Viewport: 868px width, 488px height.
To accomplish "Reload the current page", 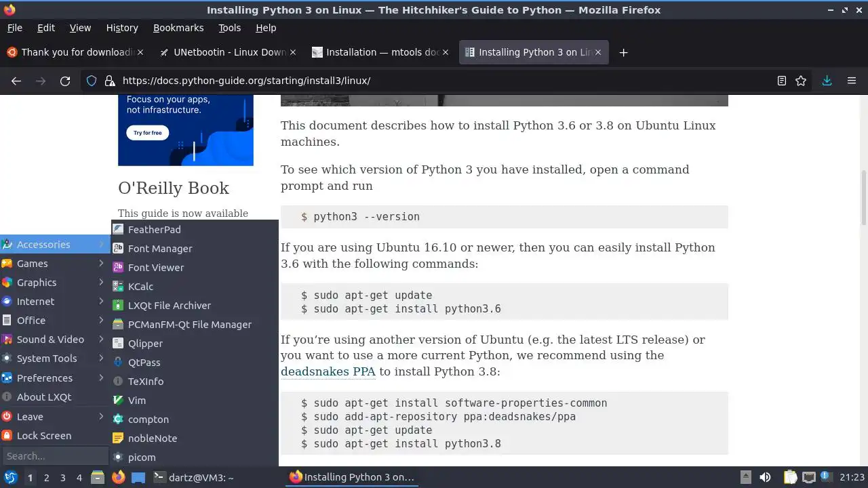I will point(65,81).
